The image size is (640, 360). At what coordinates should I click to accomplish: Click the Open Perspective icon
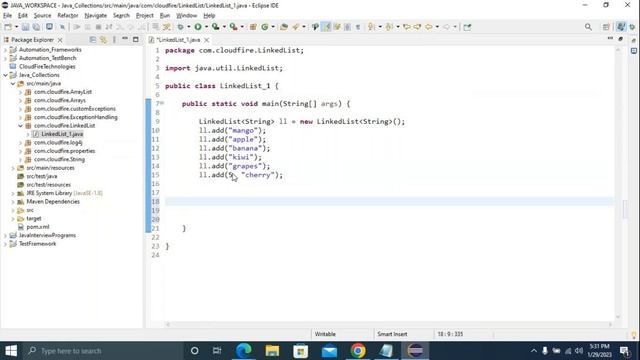click(x=606, y=27)
